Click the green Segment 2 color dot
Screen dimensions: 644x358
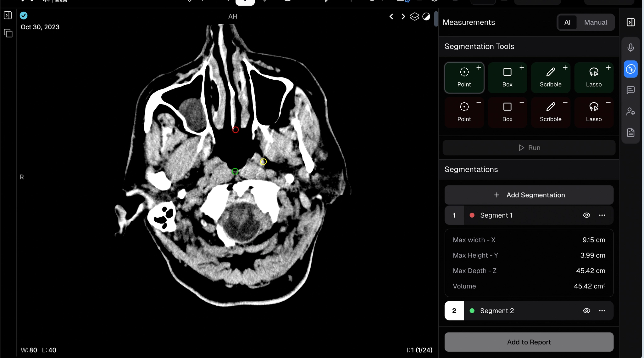click(x=472, y=310)
